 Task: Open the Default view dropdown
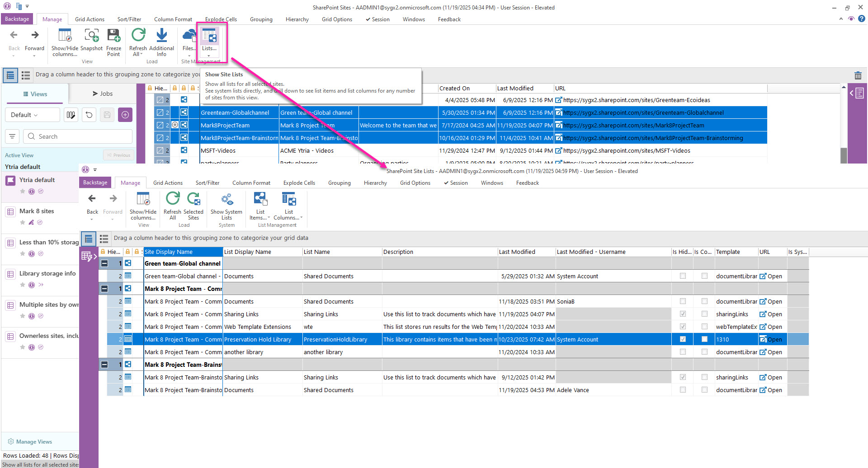pos(32,115)
